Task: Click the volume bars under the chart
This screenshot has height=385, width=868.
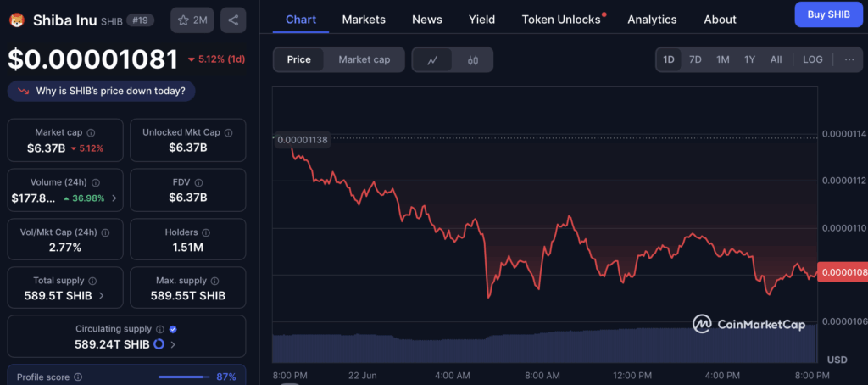Action: coord(545,344)
